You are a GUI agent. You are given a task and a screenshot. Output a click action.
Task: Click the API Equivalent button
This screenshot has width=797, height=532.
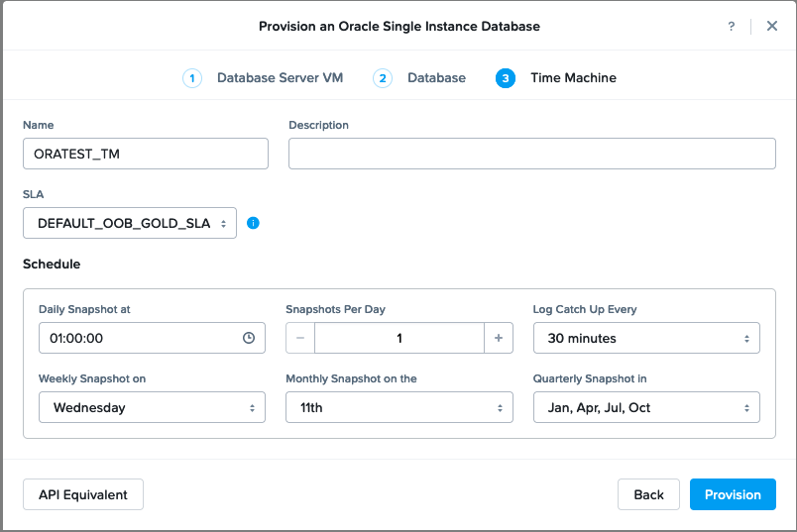pyautogui.click(x=83, y=494)
